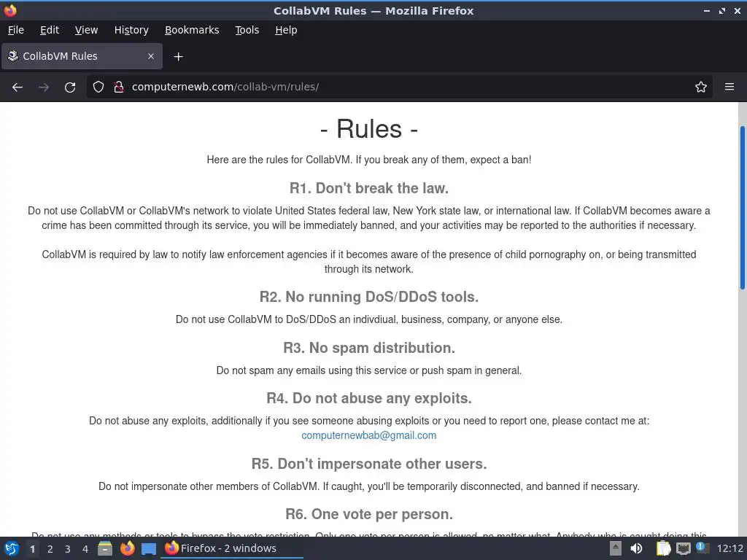Image resolution: width=747 pixels, height=560 pixels.
Task: Bookmark this page with the star
Action: (701, 87)
